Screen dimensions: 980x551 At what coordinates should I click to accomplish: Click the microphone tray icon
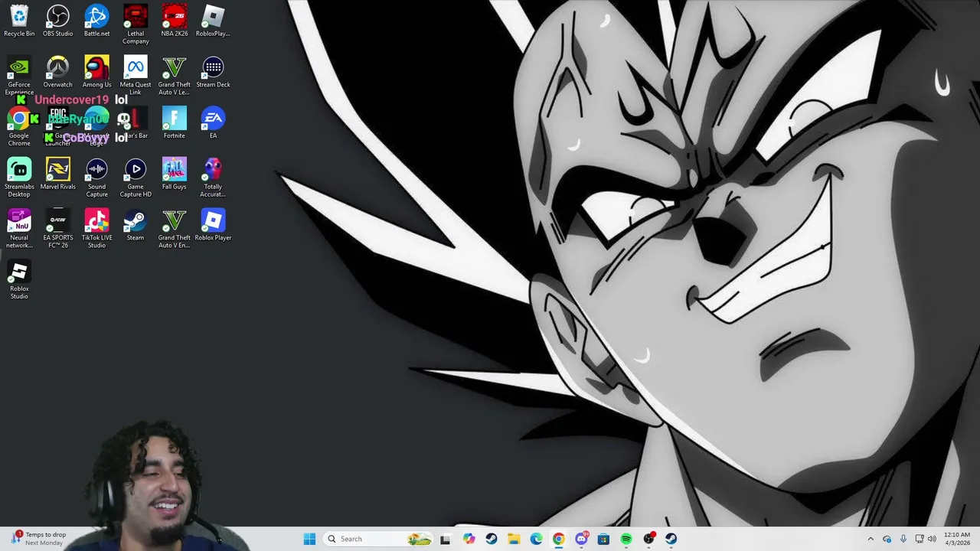(903, 539)
